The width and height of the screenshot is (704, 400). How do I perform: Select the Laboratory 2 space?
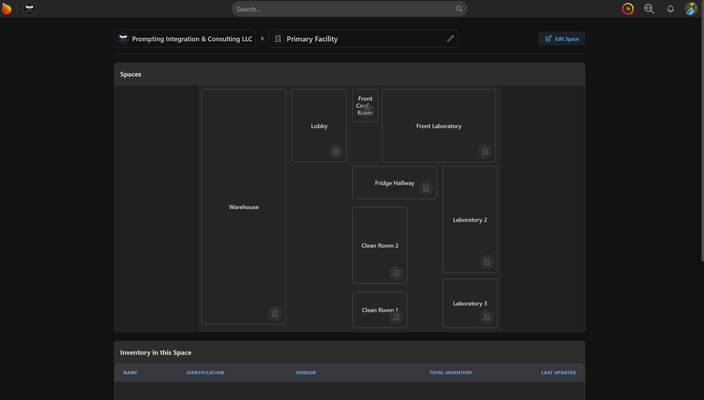(470, 220)
